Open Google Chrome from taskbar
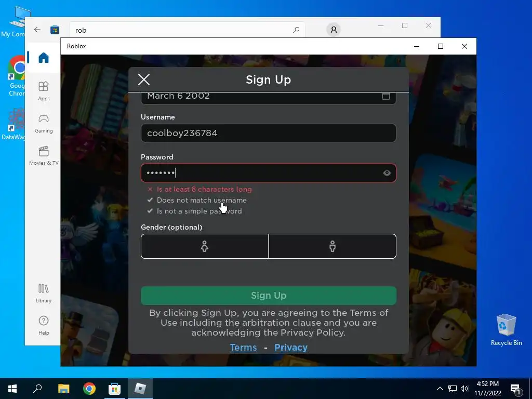532x399 pixels. pos(89,389)
